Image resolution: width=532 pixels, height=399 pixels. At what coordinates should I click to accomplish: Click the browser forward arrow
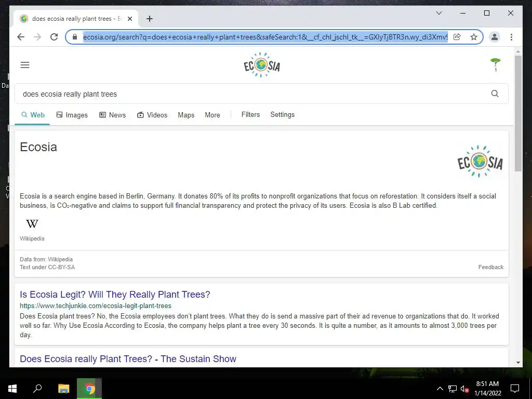tap(37, 37)
